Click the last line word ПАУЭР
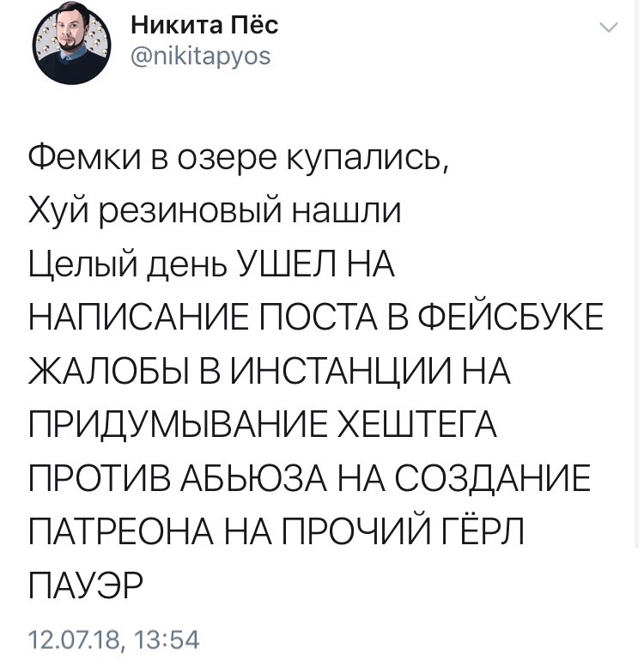The width and height of the screenshot is (644, 667). click(x=86, y=585)
